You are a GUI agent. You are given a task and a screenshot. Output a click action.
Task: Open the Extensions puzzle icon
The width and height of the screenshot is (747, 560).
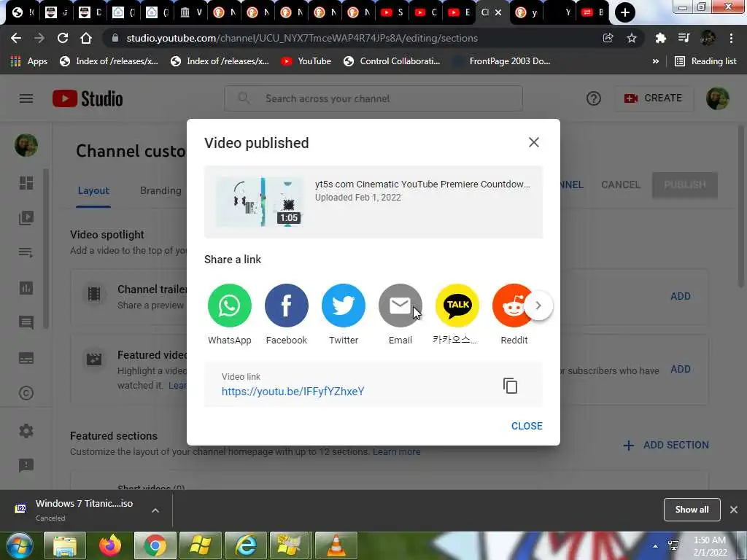660,38
